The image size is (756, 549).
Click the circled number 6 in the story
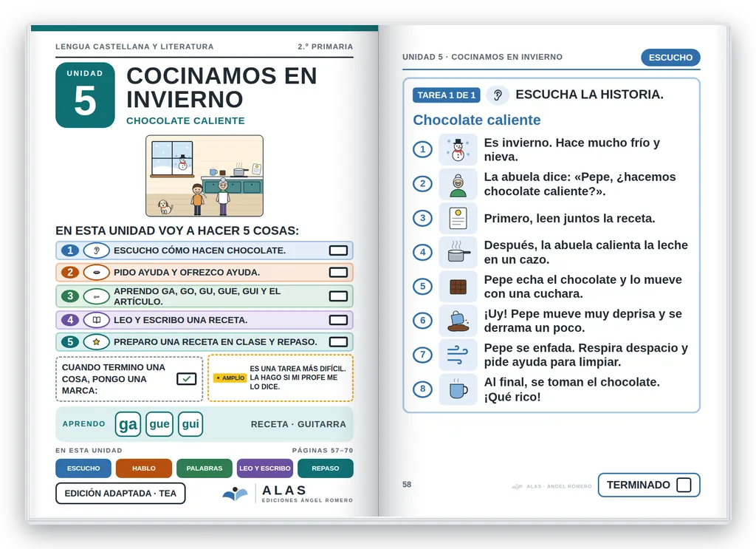pos(423,321)
